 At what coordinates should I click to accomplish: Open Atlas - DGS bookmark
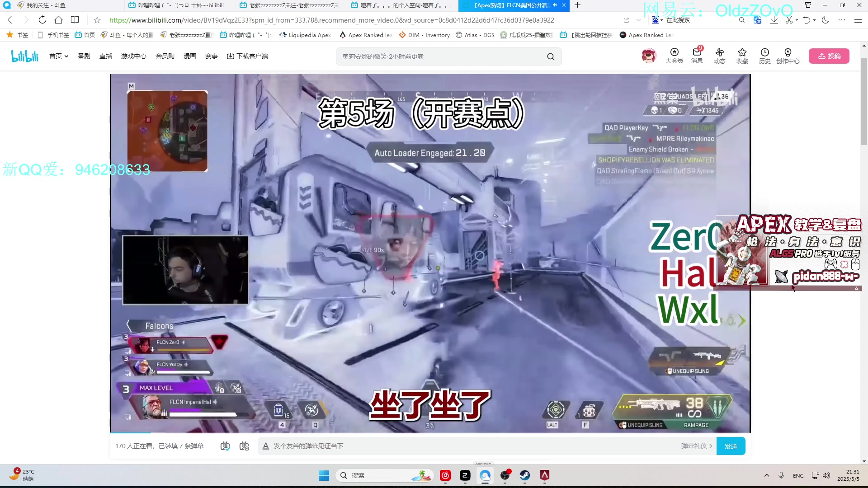(x=475, y=35)
